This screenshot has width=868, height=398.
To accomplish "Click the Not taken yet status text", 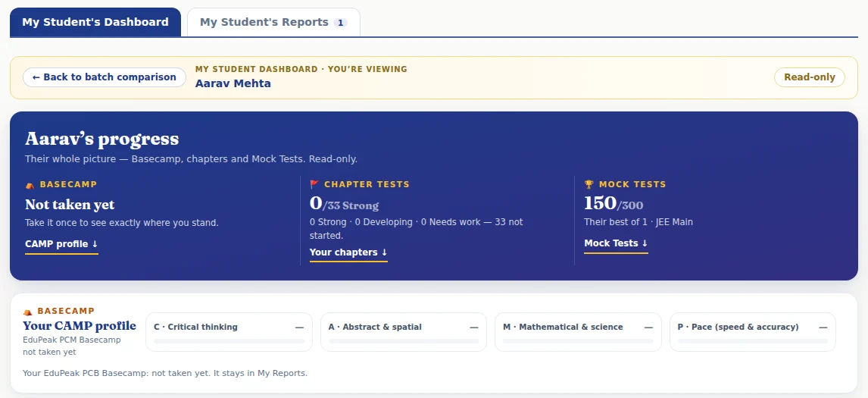I will pos(70,205).
